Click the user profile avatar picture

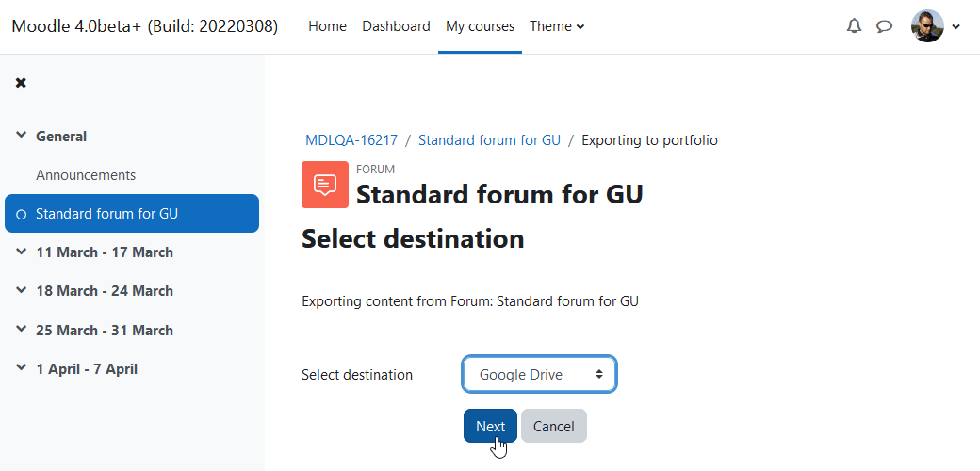(x=927, y=26)
